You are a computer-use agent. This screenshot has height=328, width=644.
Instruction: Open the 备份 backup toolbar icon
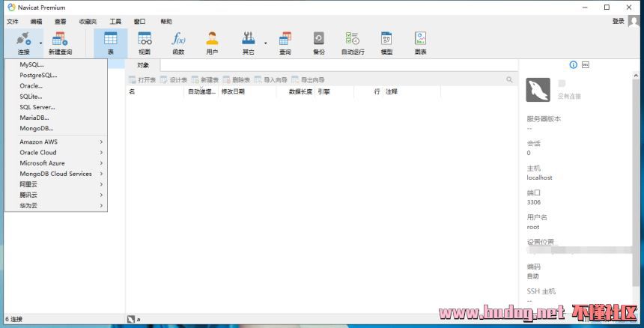tap(319, 39)
